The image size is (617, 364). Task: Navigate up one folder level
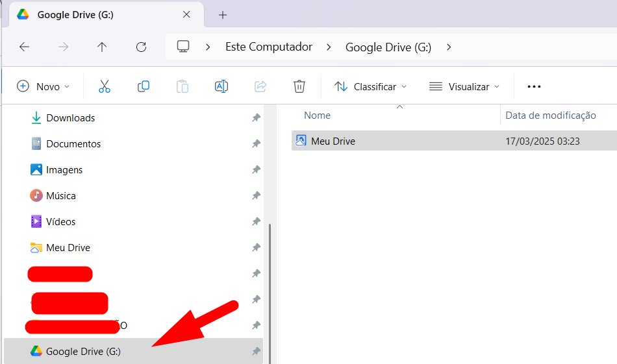click(x=102, y=47)
